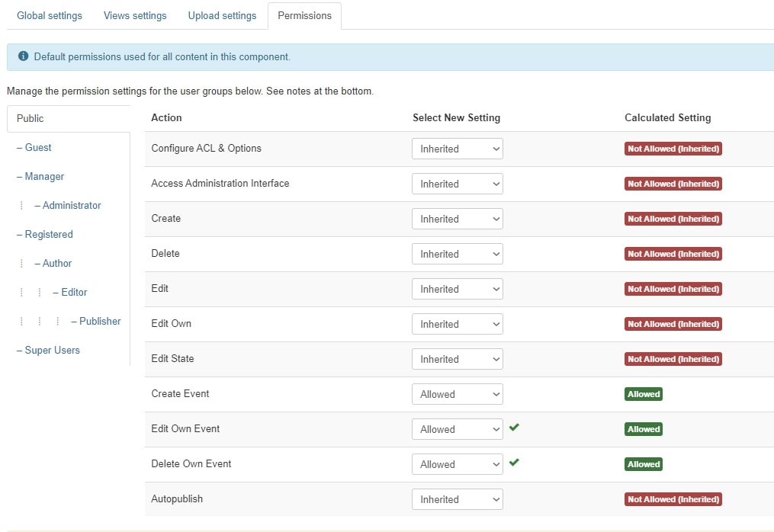Click the Not Allowed badge for Configure ACL & Options
This screenshot has width=774, height=532.
[x=673, y=149]
